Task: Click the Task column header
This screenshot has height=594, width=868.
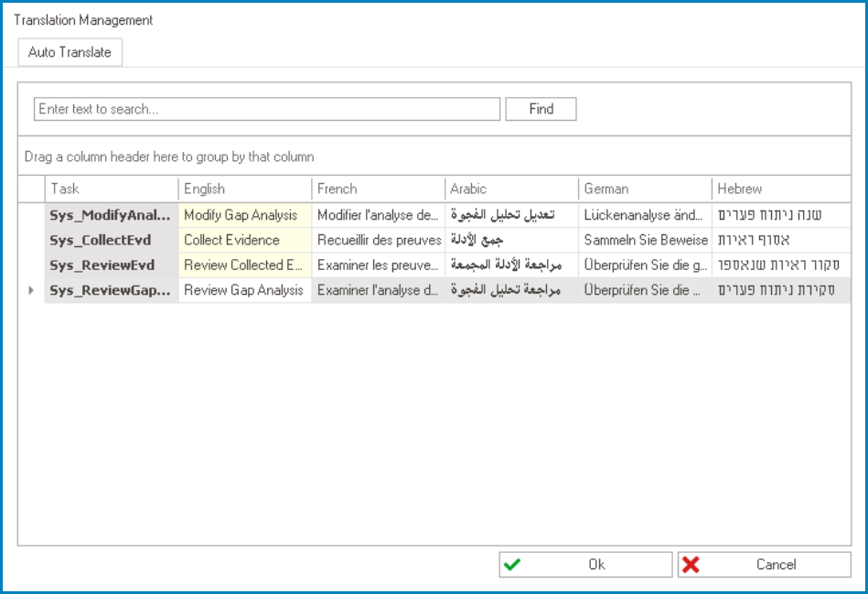Action: pyautogui.click(x=110, y=189)
